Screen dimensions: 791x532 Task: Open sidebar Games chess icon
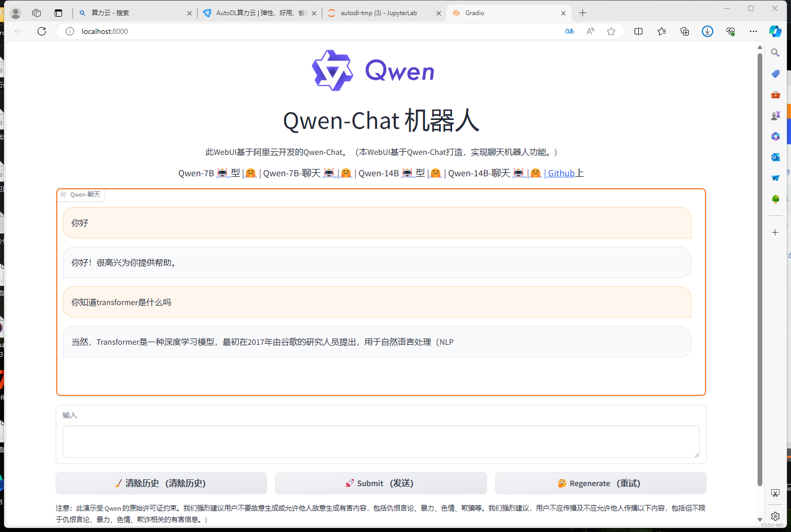pyautogui.click(x=775, y=115)
